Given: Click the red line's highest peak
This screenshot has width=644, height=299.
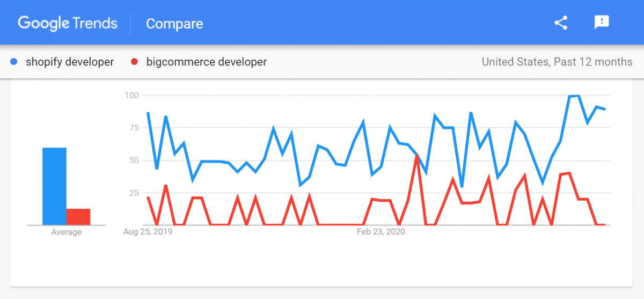Looking at the screenshot, I should [417, 156].
